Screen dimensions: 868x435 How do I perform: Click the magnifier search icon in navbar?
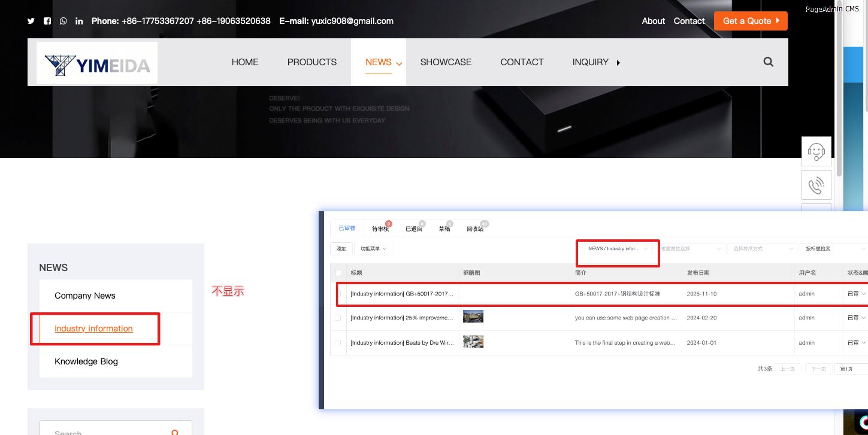768,62
